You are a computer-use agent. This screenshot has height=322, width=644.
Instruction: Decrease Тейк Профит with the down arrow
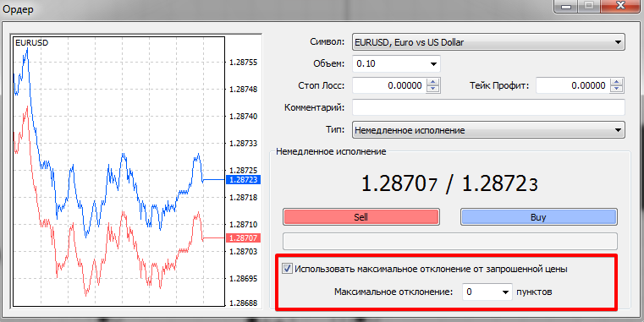[617, 89]
